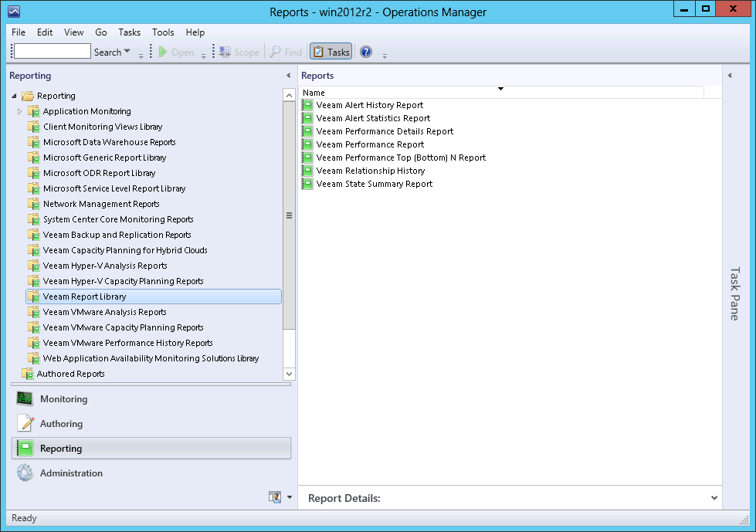The height and width of the screenshot is (532, 756).
Task: Click the Veeam Performance Details Report icon
Action: point(307,131)
